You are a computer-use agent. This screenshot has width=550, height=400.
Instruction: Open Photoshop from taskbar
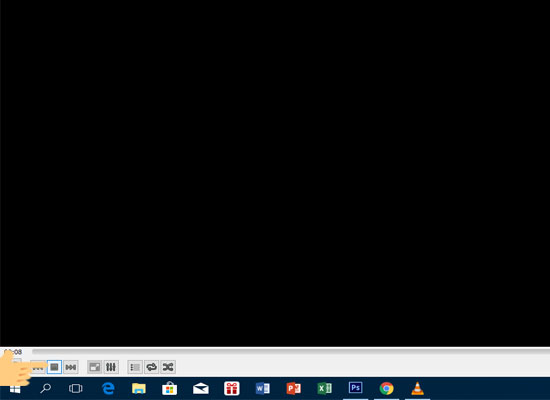click(x=355, y=388)
